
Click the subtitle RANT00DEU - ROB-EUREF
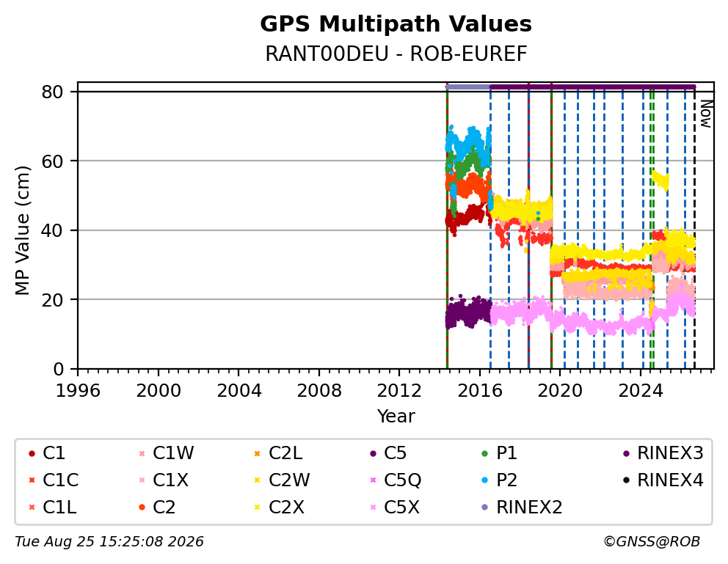(396, 54)
